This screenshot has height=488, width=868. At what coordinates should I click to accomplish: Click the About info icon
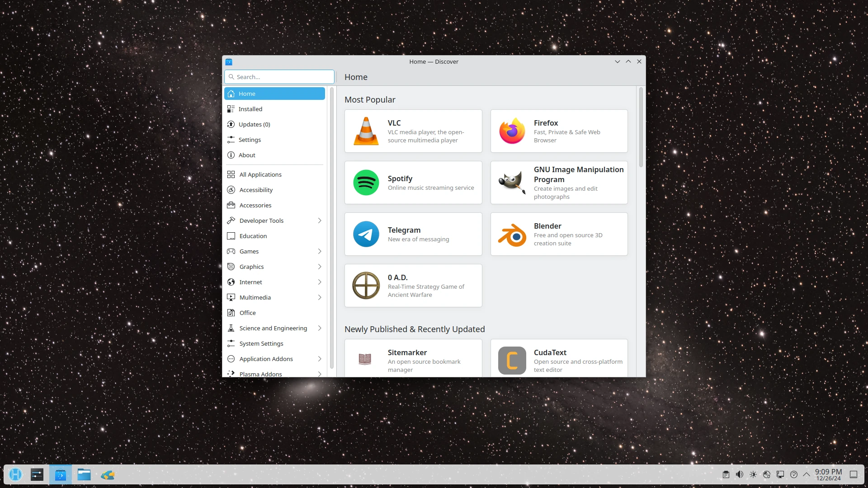tap(231, 155)
